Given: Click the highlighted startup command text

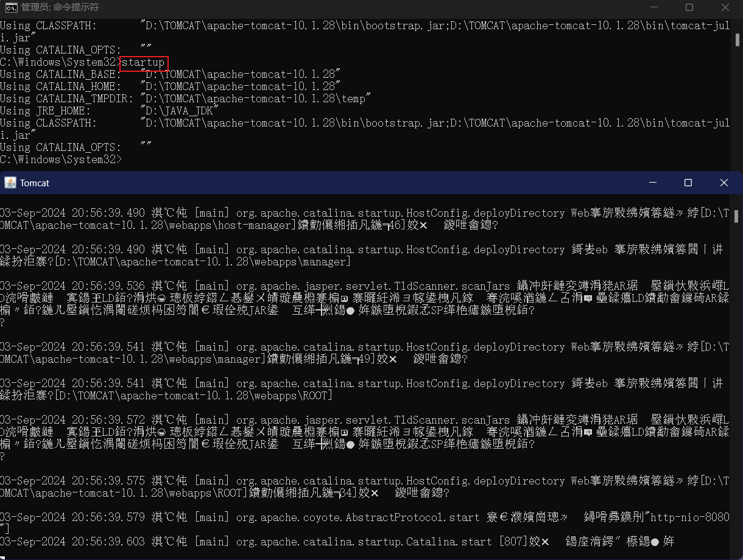Looking at the screenshot, I should pyautogui.click(x=143, y=63).
